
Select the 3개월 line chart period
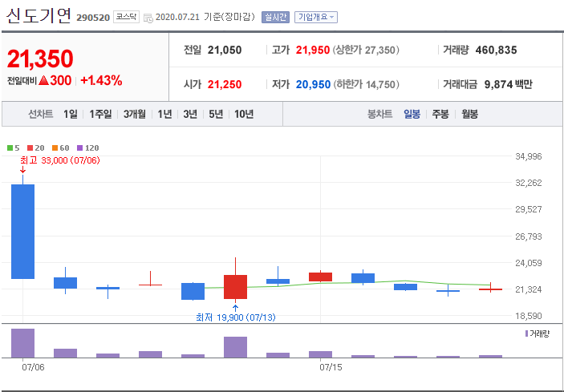click(x=135, y=115)
